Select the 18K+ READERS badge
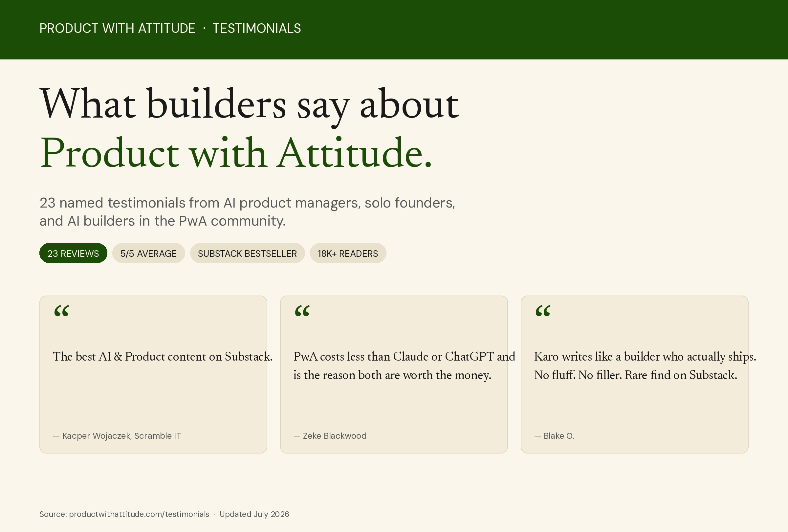This screenshot has height=532, width=788. (348, 253)
